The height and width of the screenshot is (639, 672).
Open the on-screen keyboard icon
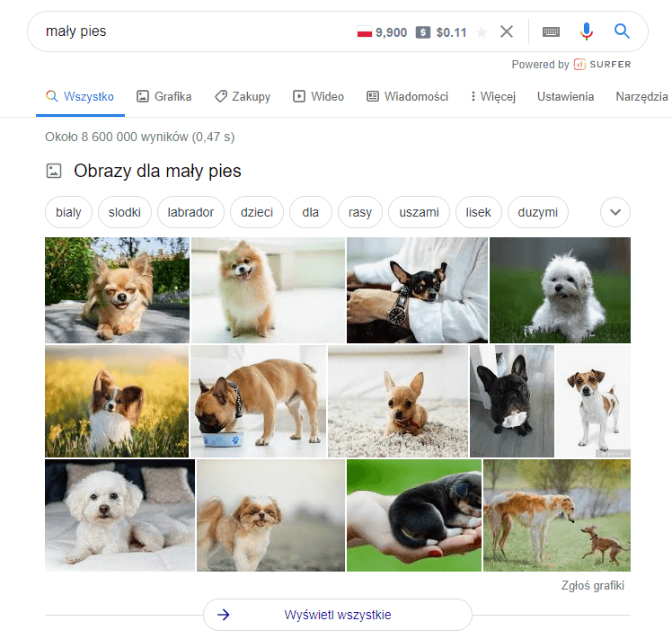pos(551,31)
